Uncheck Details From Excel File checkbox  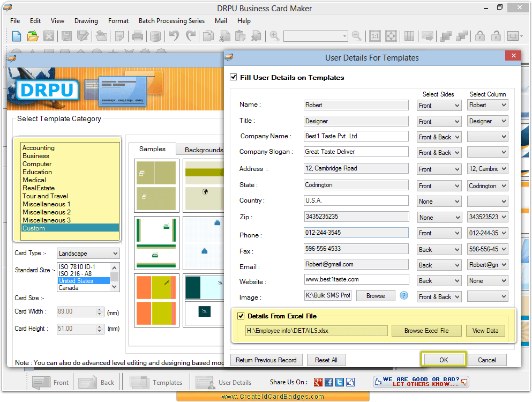[x=241, y=316]
